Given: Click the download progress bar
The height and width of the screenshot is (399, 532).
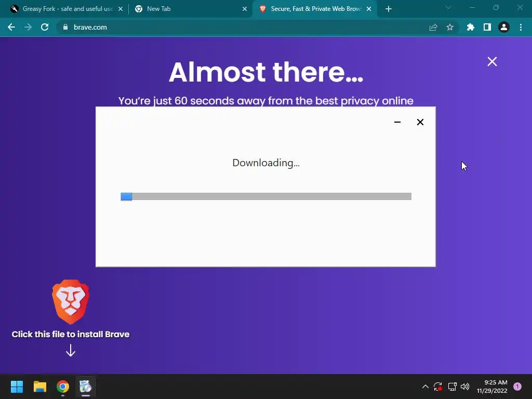Looking at the screenshot, I should [266, 196].
